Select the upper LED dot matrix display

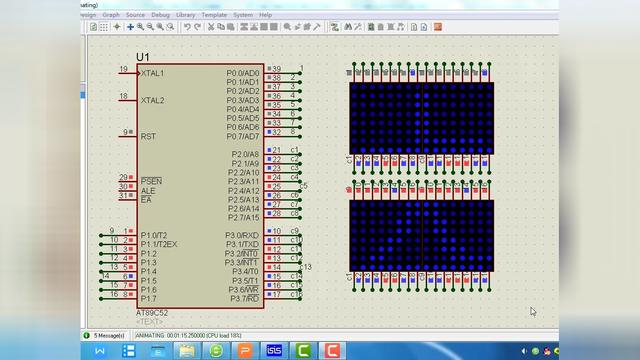pos(422,118)
